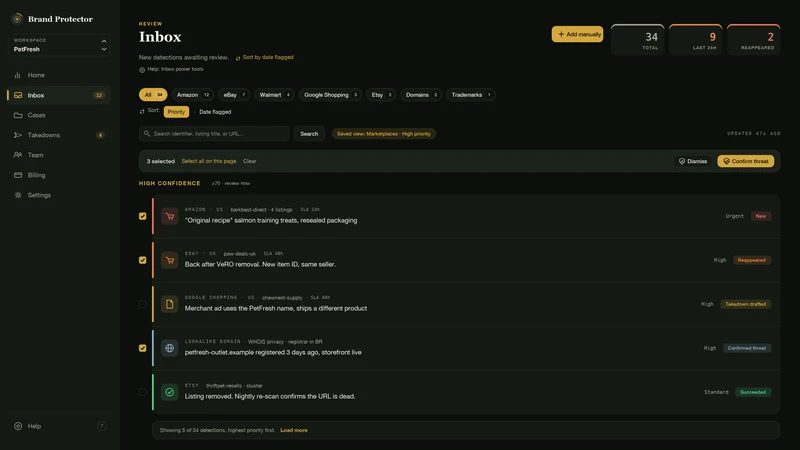Click the Sort by date flagged link

click(264, 57)
